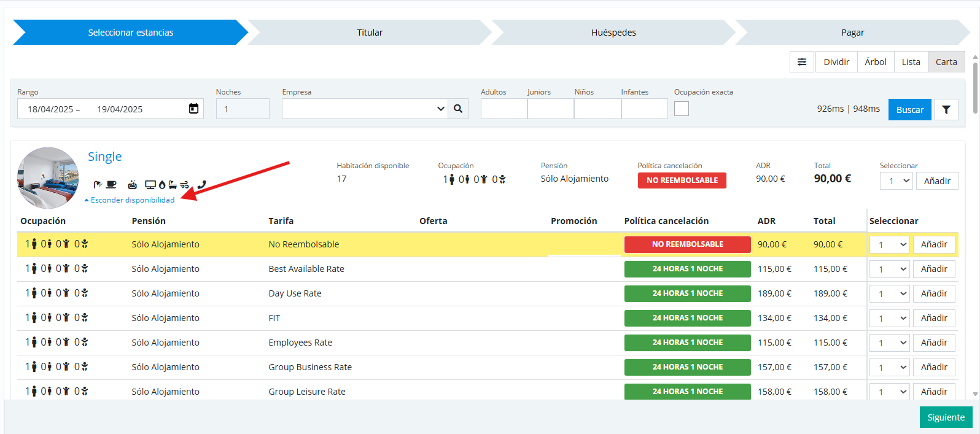Click the telephone amenity icon
The height and width of the screenshot is (434, 980).
click(x=201, y=184)
